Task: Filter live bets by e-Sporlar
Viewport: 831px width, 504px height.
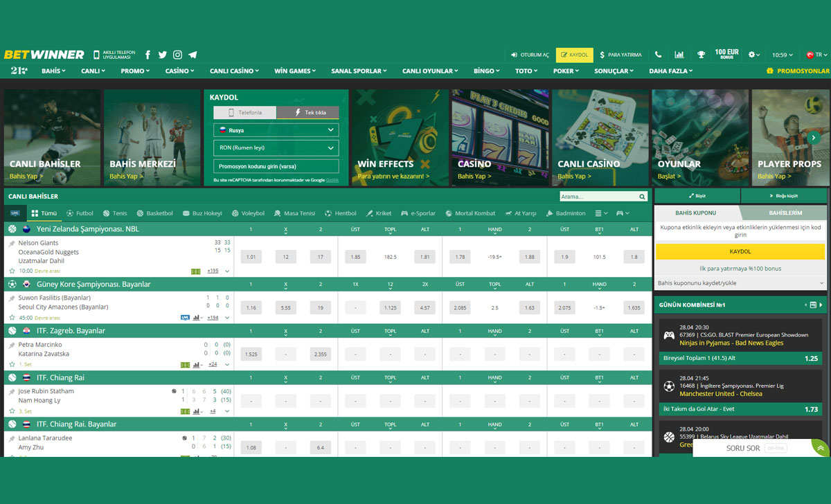Action: [x=418, y=213]
